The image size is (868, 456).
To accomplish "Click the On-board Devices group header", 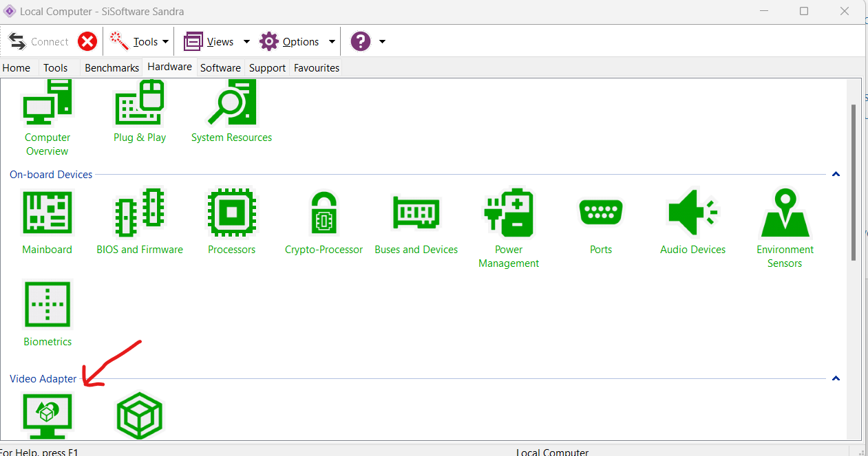I will 51,175.
